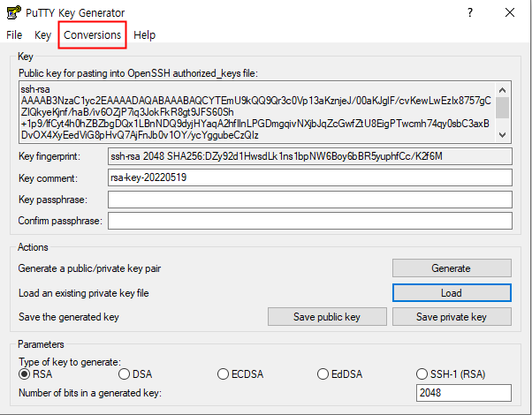This screenshot has width=532, height=415.
Task: Select the RSA key type
Action: pyautogui.click(x=35, y=374)
